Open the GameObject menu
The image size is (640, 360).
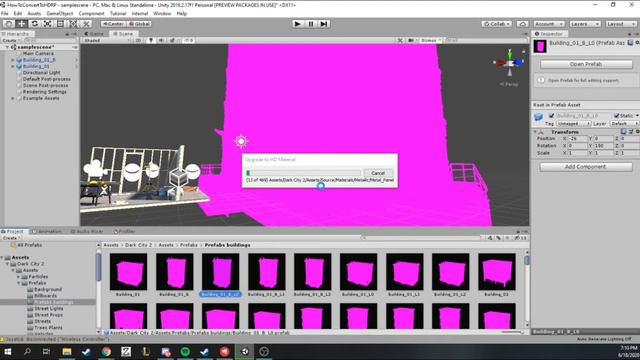[x=60, y=13]
